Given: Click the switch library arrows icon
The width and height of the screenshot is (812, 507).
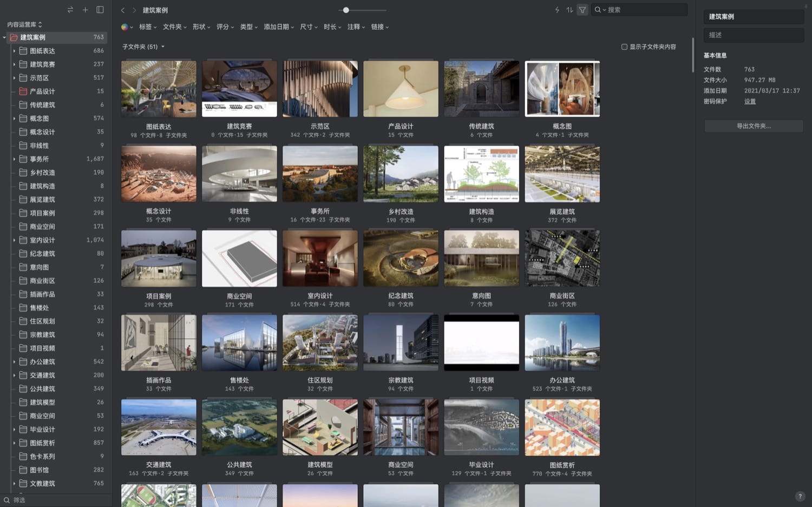Looking at the screenshot, I should (70, 10).
